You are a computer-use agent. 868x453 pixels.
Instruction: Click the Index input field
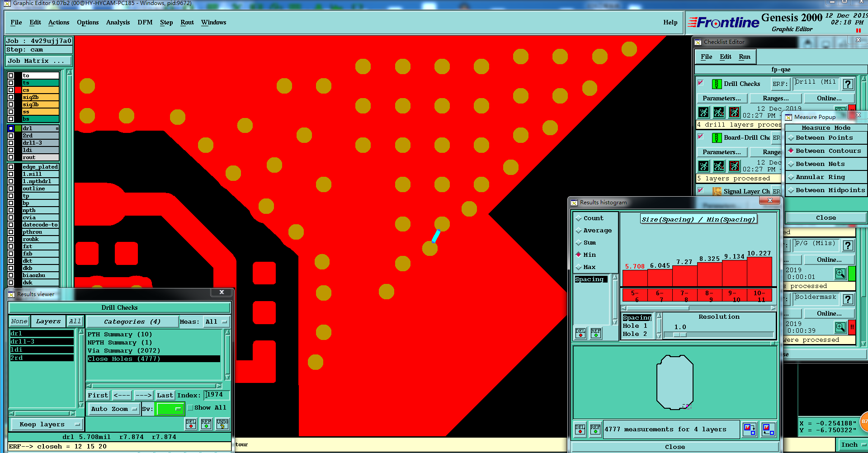[217, 395]
